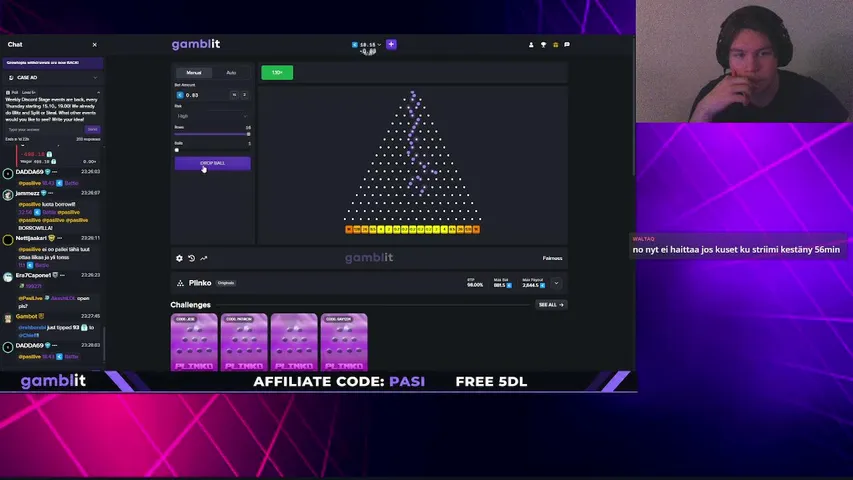Click jammezz's chat avatar
853x480 pixels.
pyautogui.click(x=8, y=194)
